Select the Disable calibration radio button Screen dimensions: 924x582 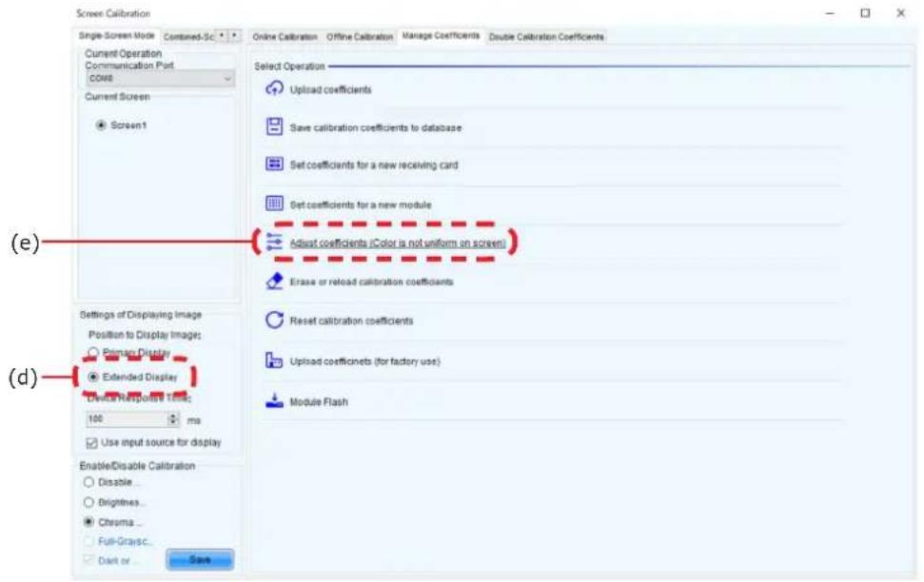tap(88, 482)
